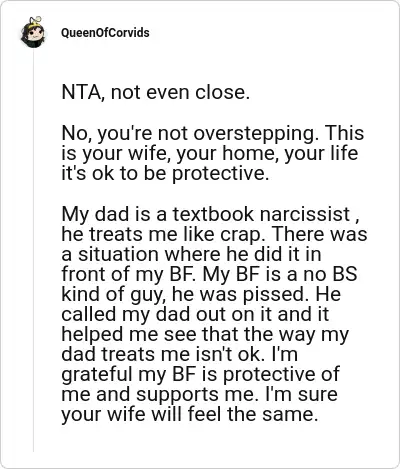The image size is (400, 469).
Task: Click the line "a situation where he did it in"
Action: (191, 254)
